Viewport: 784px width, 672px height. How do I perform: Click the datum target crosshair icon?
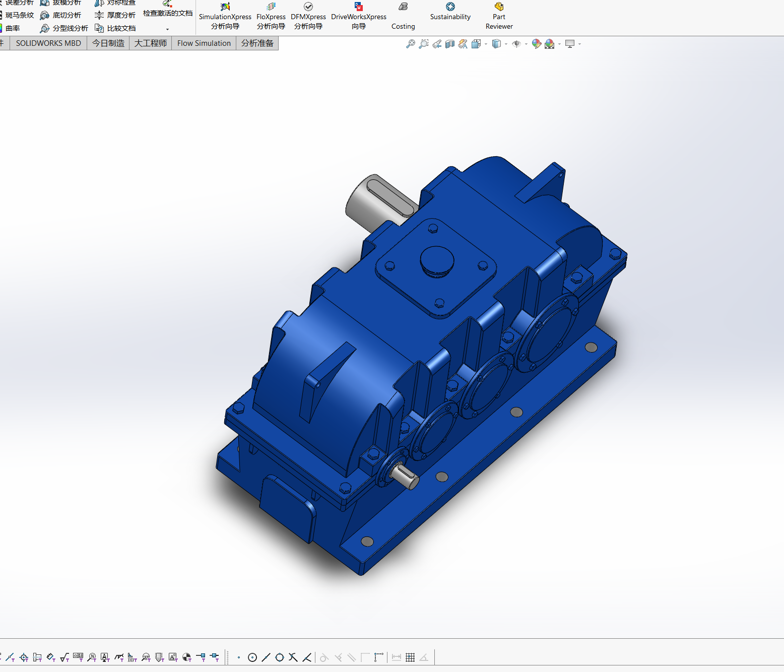click(x=24, y=657)
